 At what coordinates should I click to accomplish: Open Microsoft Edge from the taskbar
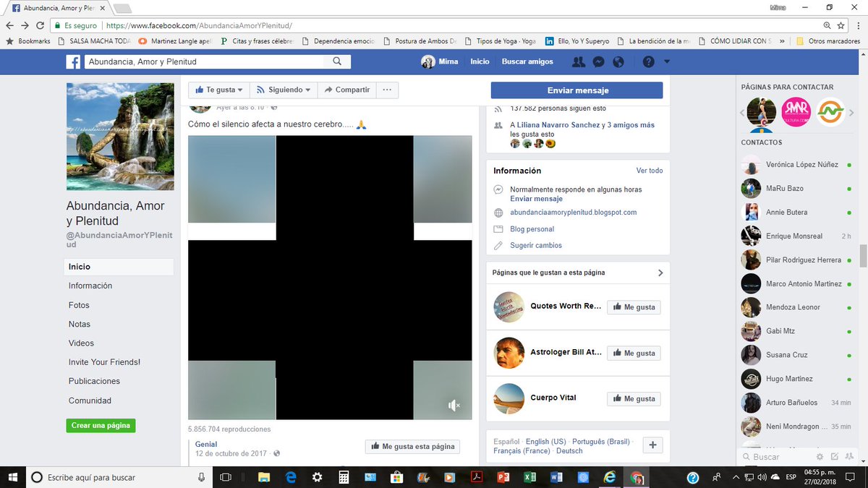tap(291, 477)
